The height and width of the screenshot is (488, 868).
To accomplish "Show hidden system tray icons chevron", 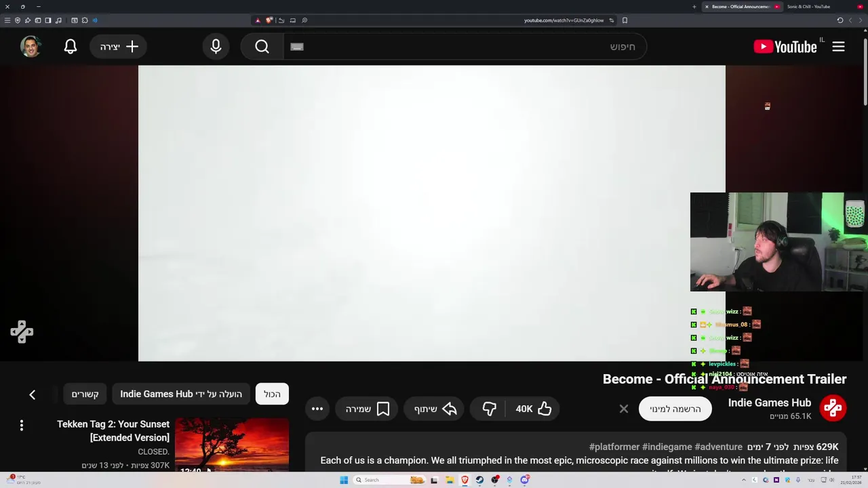I will point(744,480).
